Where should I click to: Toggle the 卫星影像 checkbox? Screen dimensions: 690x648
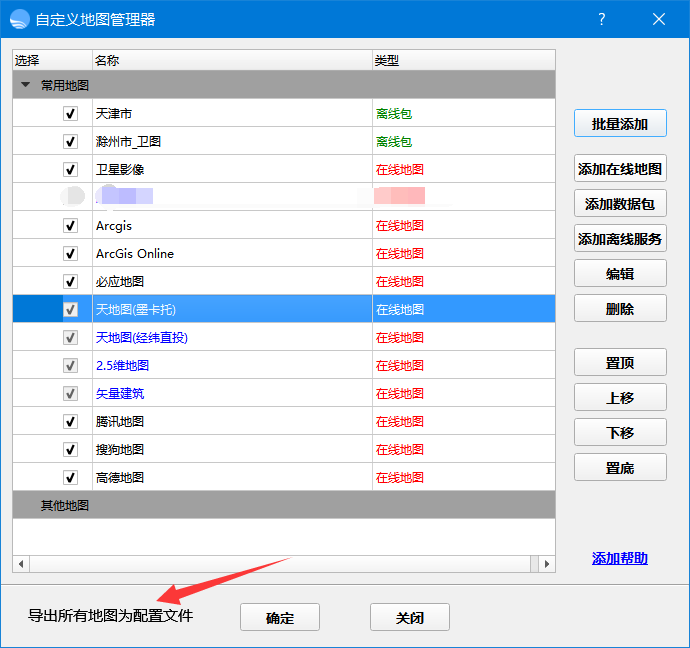(x=70, y=170)
